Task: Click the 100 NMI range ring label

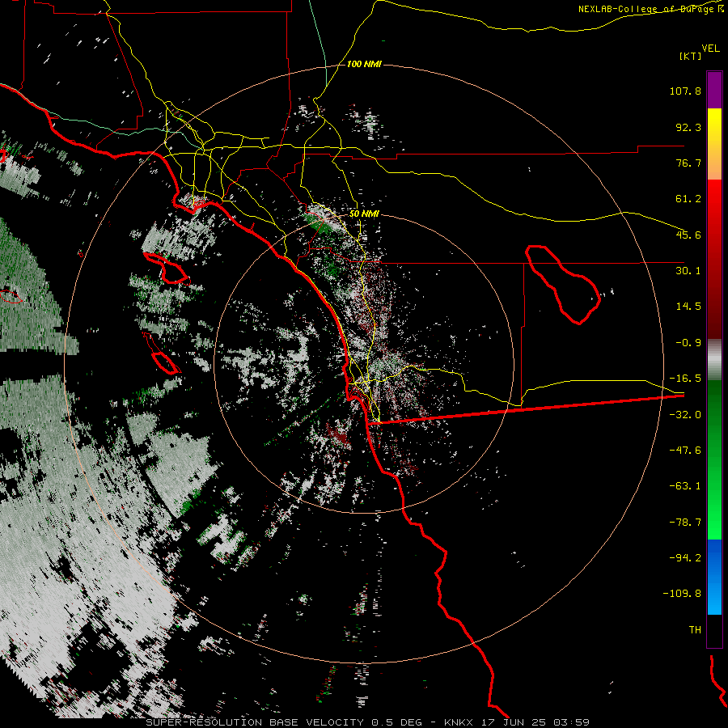Action: point(364,64)
